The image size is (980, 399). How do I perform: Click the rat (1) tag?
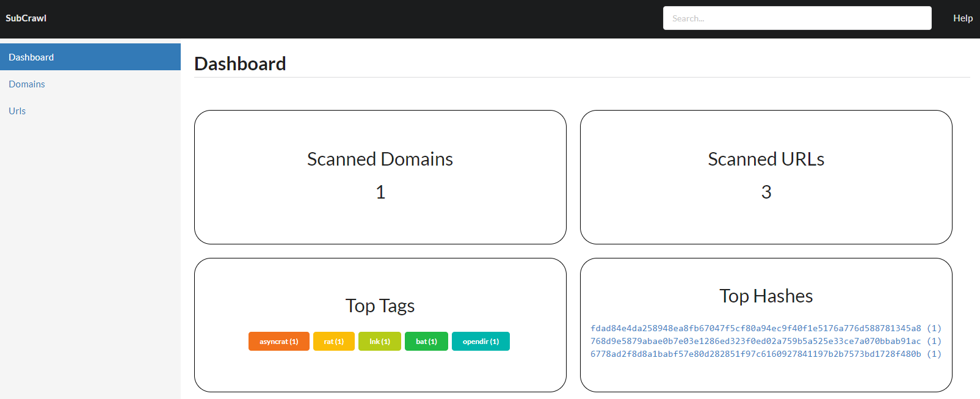coord(334,342)
